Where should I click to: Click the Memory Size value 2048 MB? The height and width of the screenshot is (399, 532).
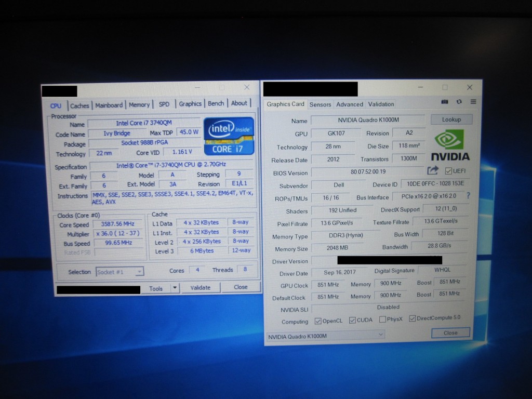click(x=337, y=248)
